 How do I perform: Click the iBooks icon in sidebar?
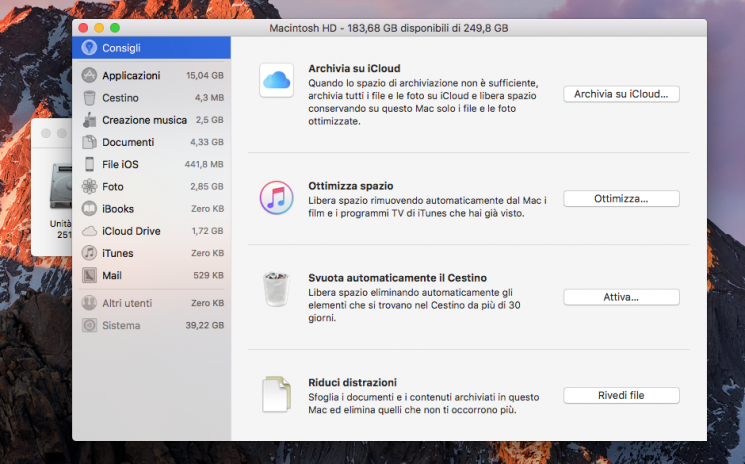click(x=90, y=209)
